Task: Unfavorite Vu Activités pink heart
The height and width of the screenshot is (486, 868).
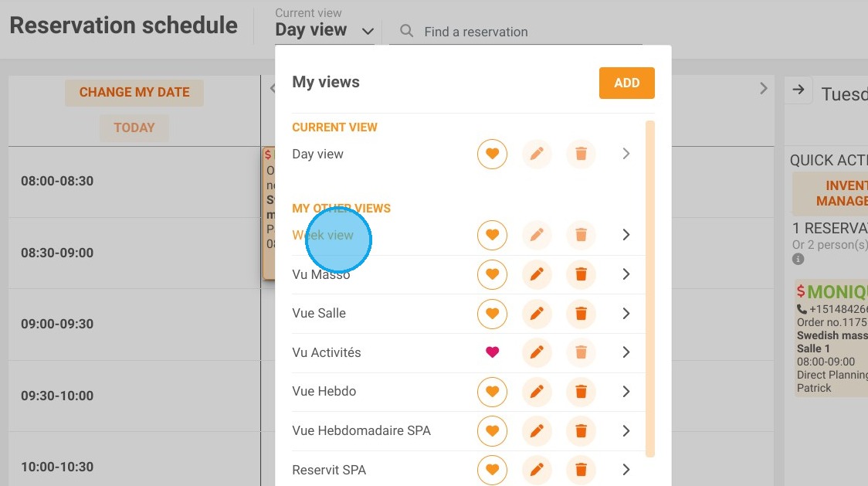Action: [x=492, y=352]
